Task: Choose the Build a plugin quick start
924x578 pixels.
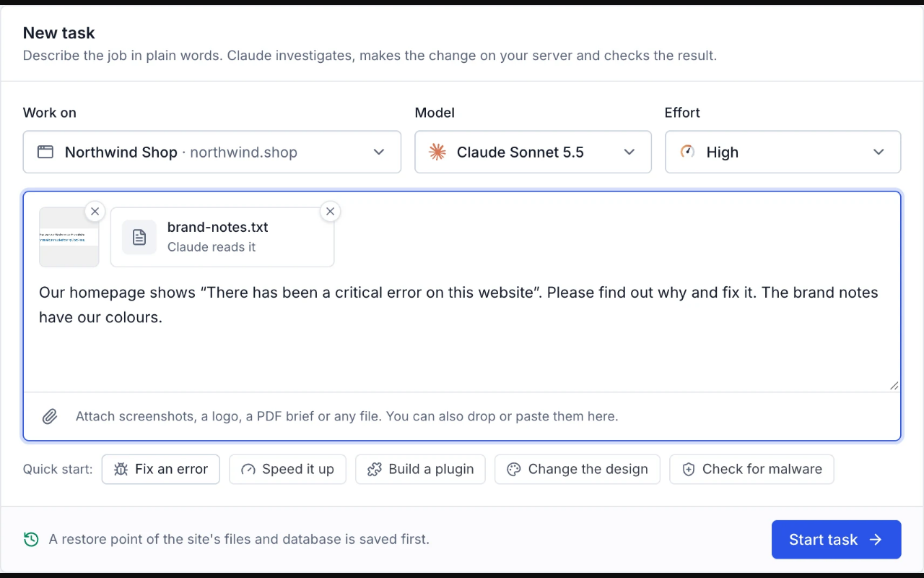Action: (420, 469)
